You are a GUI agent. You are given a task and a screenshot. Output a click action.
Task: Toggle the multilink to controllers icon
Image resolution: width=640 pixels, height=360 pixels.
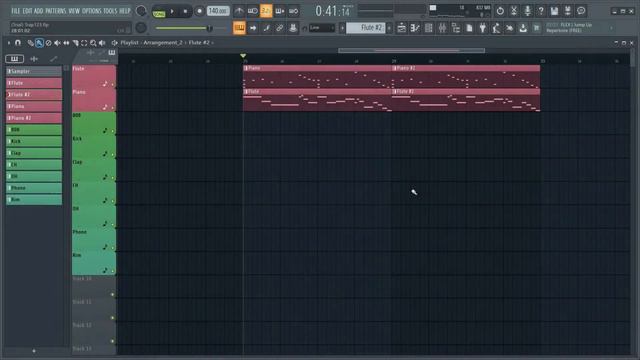point(280,28)
